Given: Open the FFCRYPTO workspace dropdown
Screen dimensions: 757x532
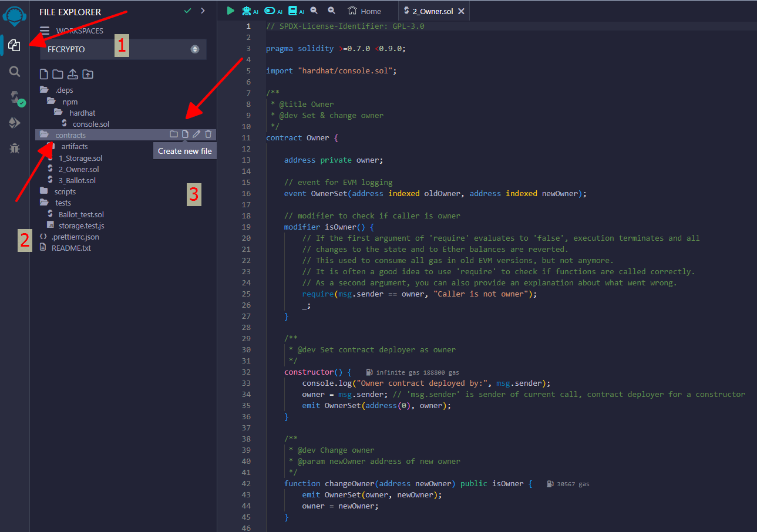Looking at the screenshot, I should [x=123, y=49].
